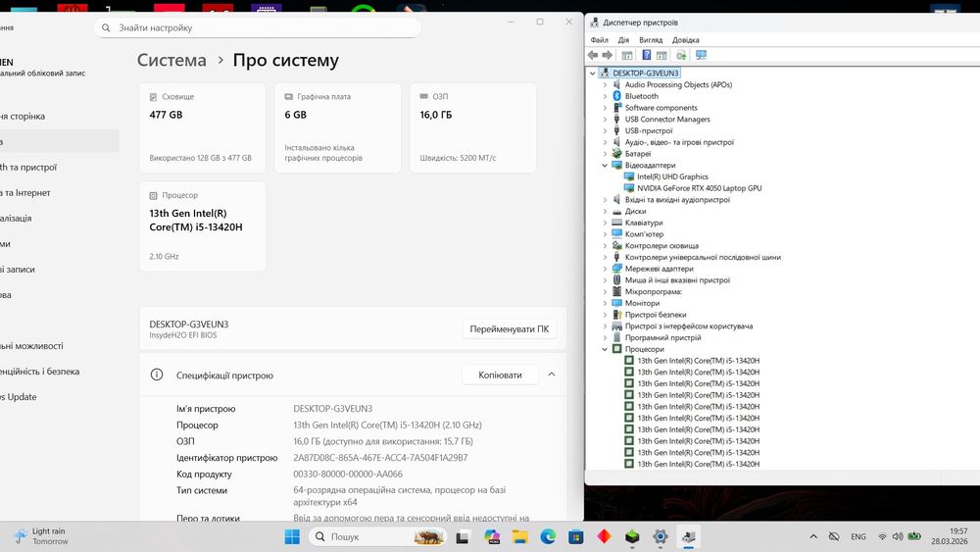Click the volume speaker tray icon
Screen dimensions: 980x552
[x=898, y=536]
